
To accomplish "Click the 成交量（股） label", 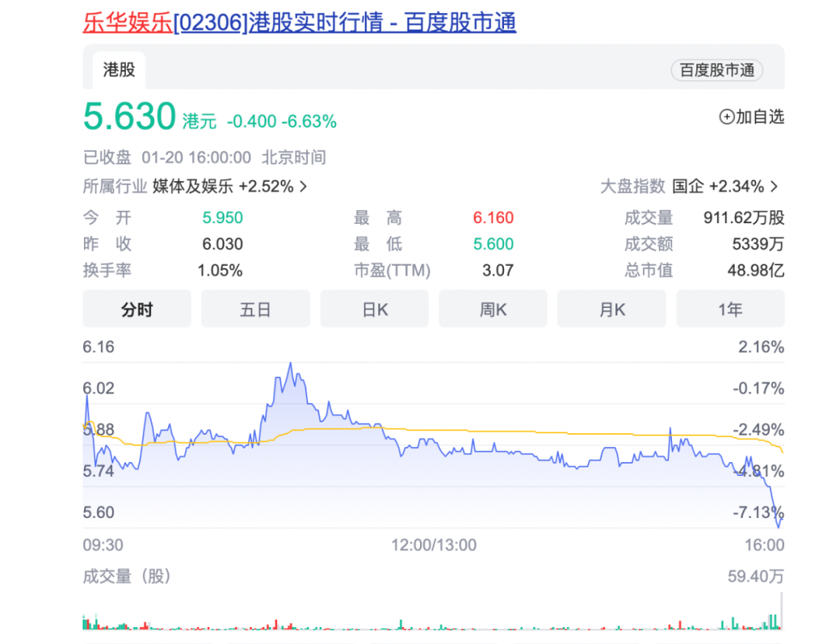I will point(127,576).
